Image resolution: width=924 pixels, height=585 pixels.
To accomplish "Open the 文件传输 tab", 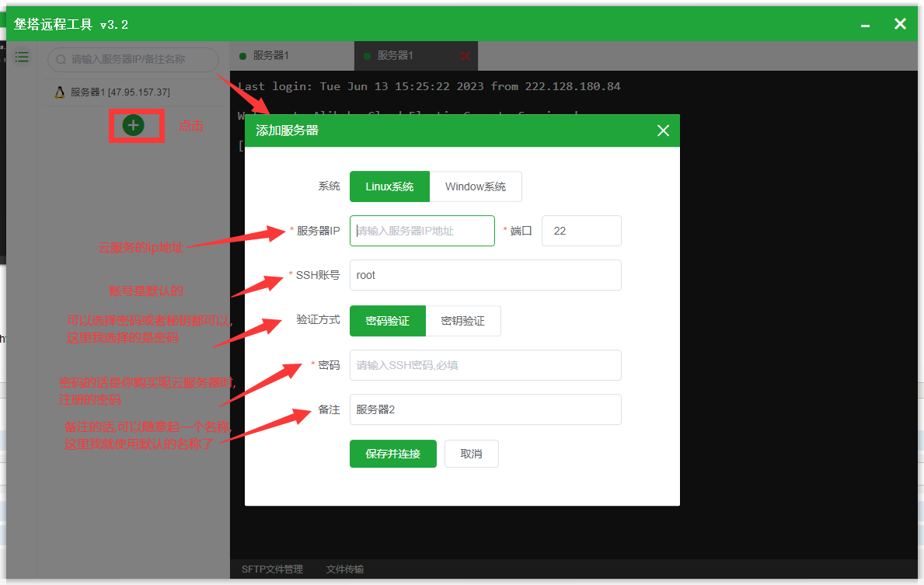I will click(345, 569).
